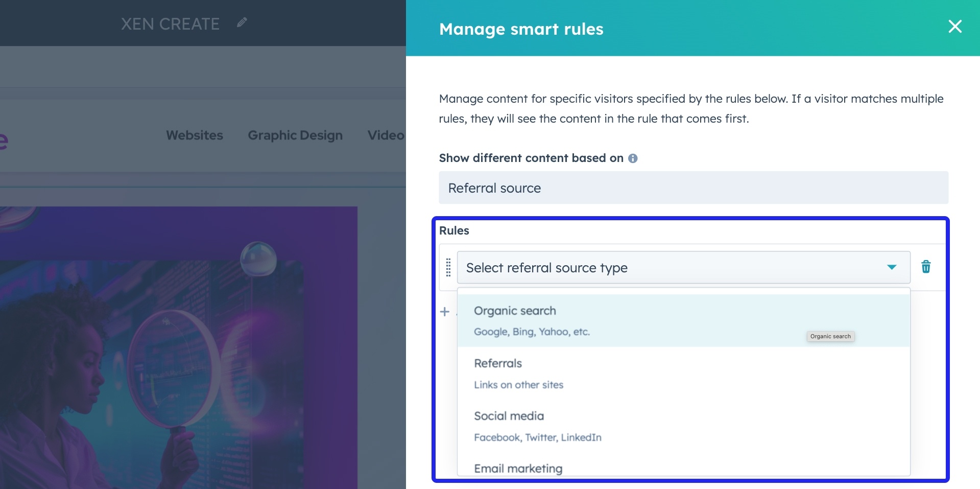Click the dropdown caret on the referral source selector
This screenshot has width=980, height=489.
click(891, 267)
